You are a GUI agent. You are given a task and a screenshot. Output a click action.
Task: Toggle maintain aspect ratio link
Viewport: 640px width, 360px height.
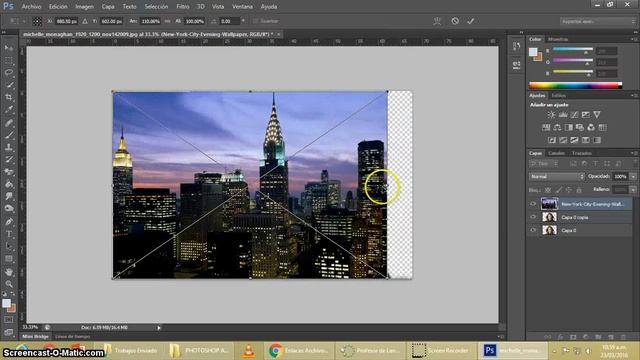(x=167, y=21)
